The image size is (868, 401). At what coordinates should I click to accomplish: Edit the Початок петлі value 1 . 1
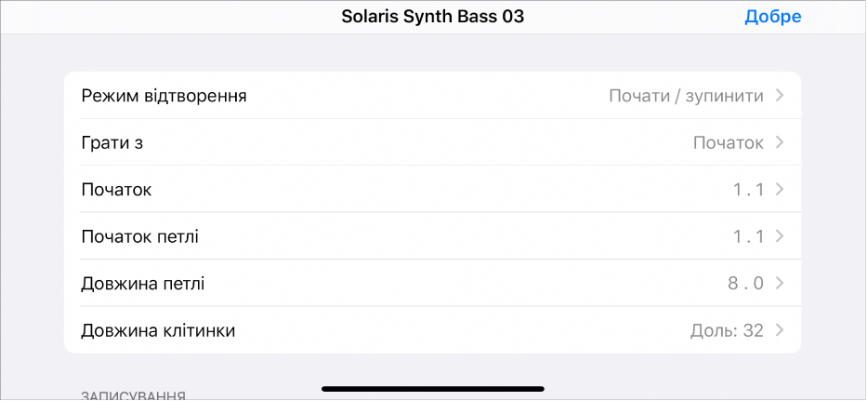748,236
